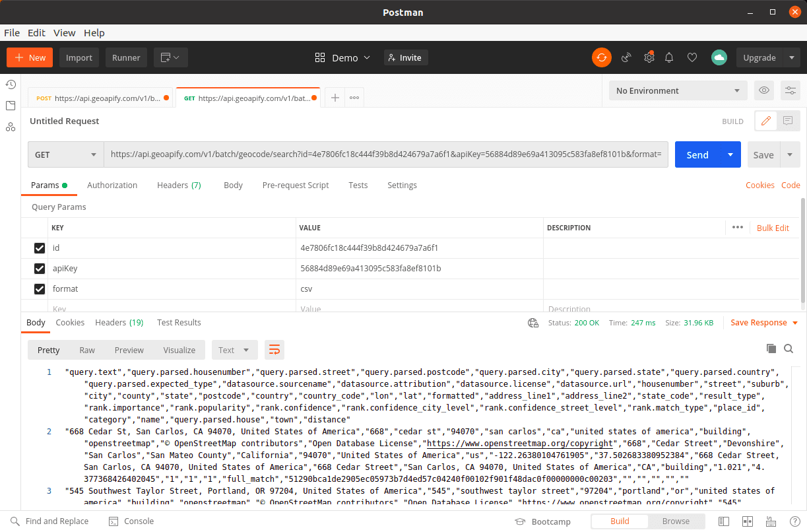Open History in the sidebar
The image size is (807, 532).
[x=11, y=84]
